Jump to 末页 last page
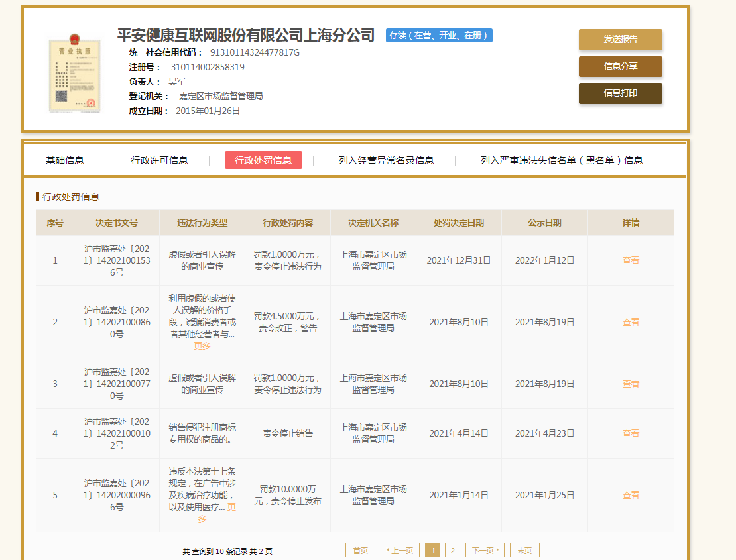Screen dimensions: 736x560 tap(524, 551)
